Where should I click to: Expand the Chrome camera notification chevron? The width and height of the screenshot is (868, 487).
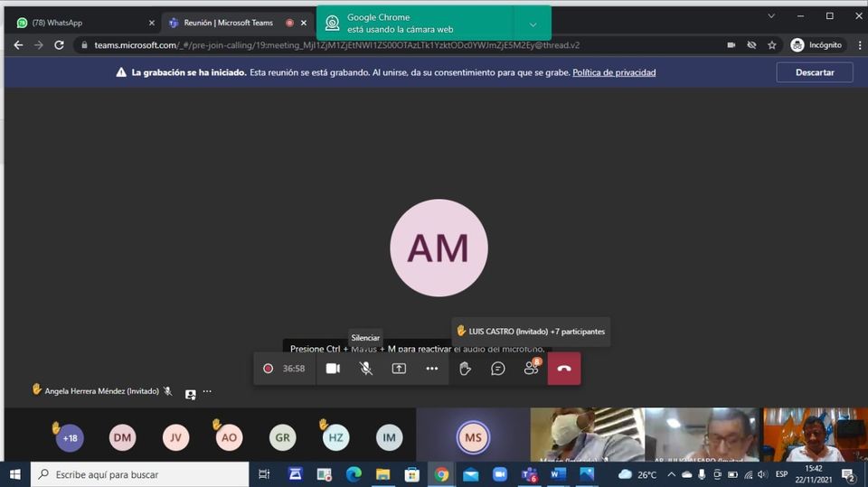(533, 24)
